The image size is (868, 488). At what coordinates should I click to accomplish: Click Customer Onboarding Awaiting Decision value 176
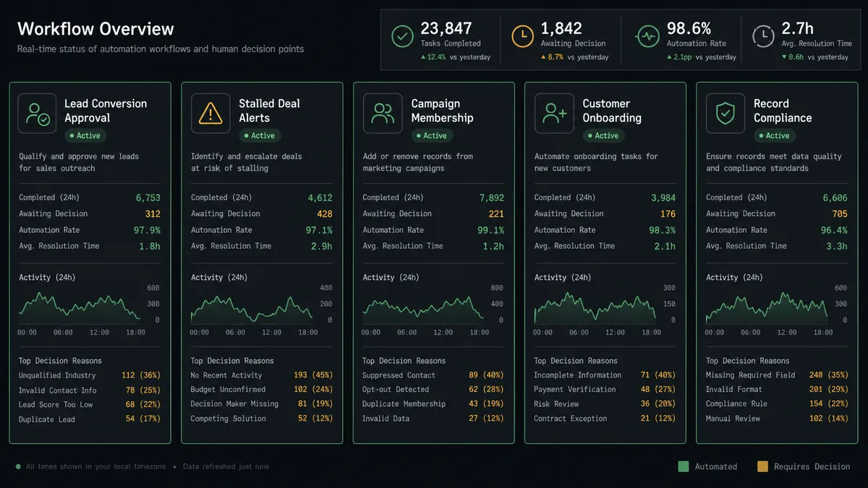(668, 214)
